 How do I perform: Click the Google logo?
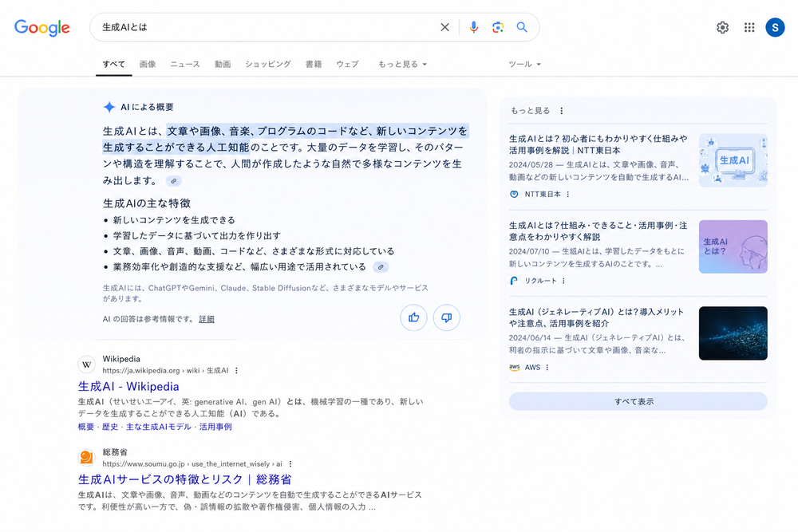[x=41, y=27]
